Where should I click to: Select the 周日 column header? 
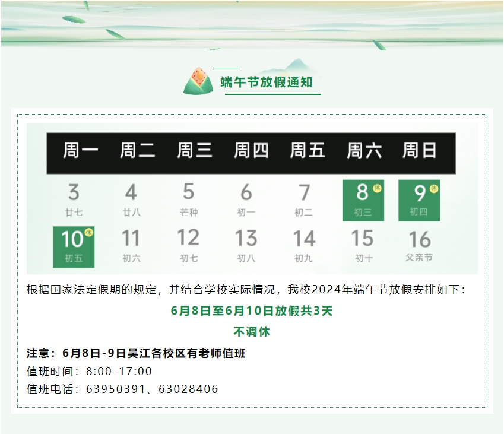point(420,150)
